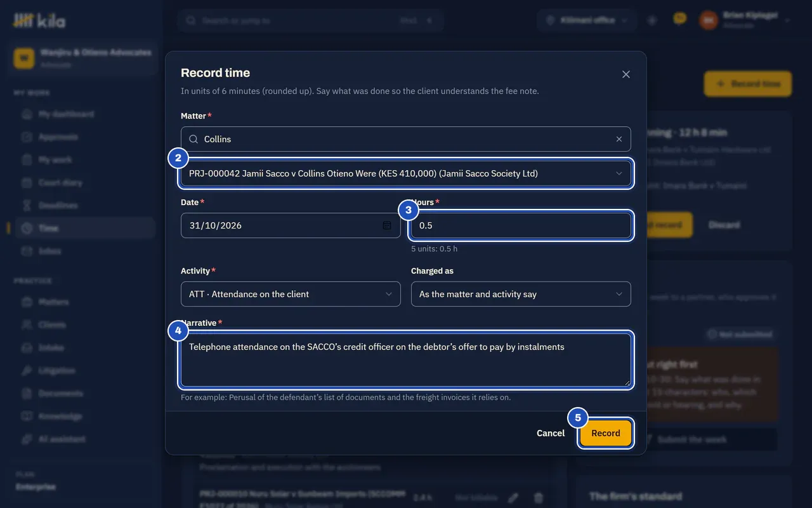This screenshot has width=812, height=508.
Task: Click the Clients sidebar icon
Action: pyautogui.click(x=27, y=325)
